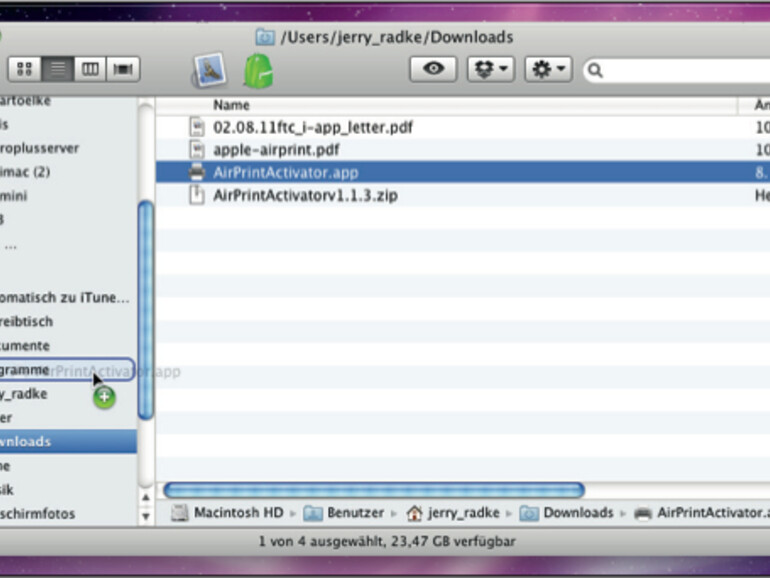Open the Dropbox toolbar dropdown
This screenshot has width=770, height=578.
point(491,69)
